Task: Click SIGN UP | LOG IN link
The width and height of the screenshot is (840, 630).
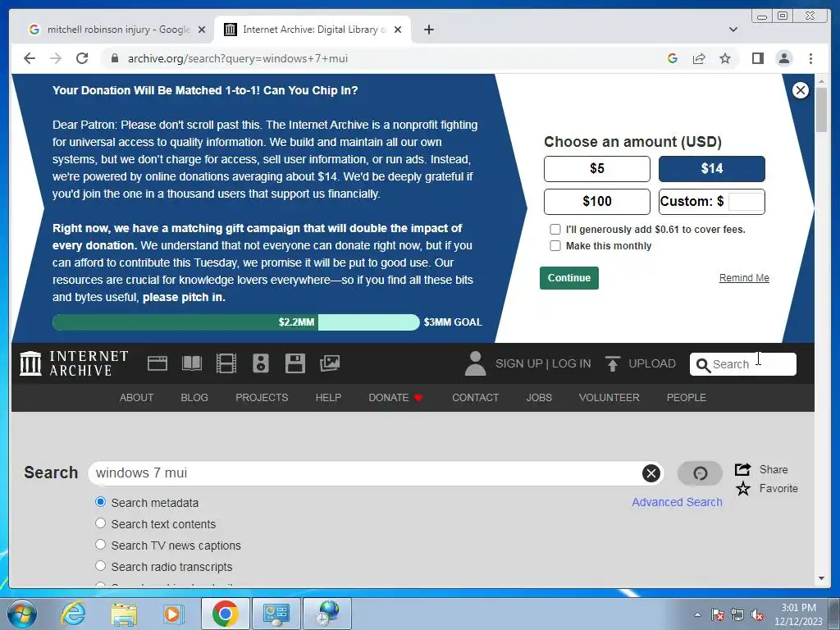Action: click(543, 363)
